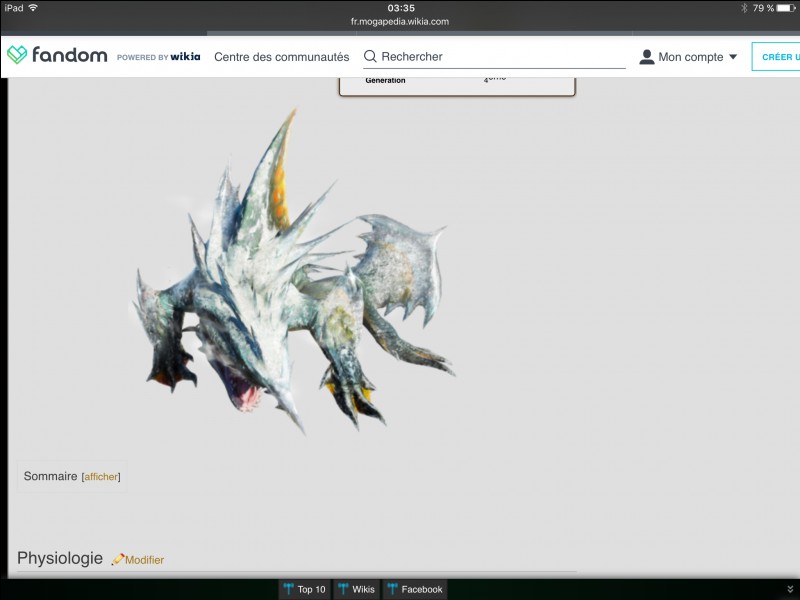Open the Facebook tab
The width and height of the screenshot is (800, 600).
[x=415, y=589]
